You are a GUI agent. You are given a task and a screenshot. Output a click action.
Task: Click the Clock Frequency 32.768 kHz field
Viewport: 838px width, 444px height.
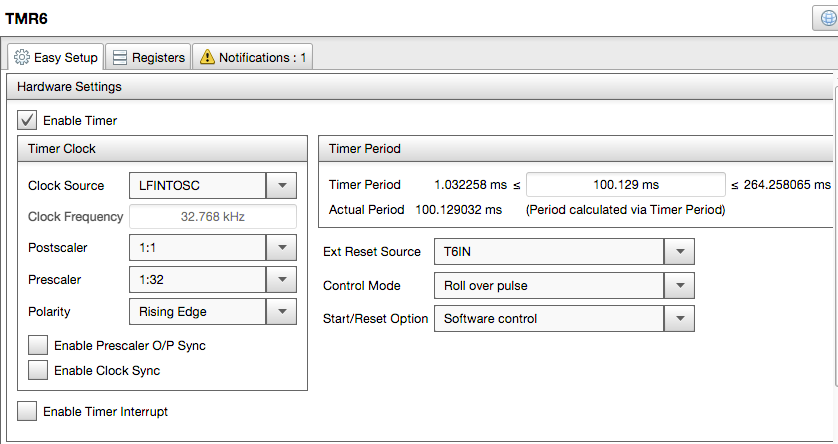(x=212, y=216)
